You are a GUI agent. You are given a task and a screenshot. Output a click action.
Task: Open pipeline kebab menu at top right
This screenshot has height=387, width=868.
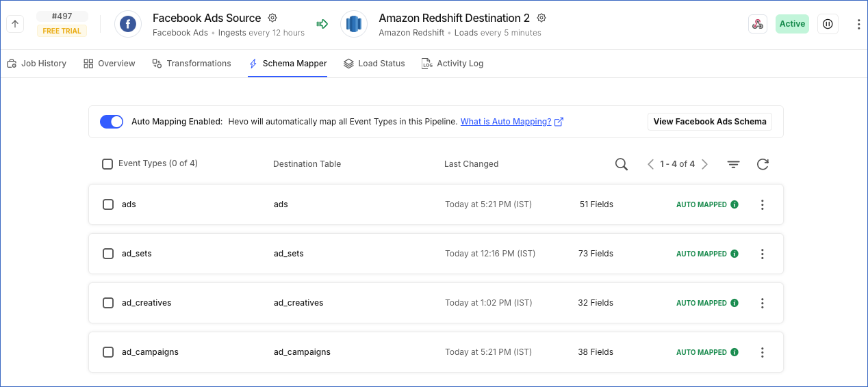(858, 24)
